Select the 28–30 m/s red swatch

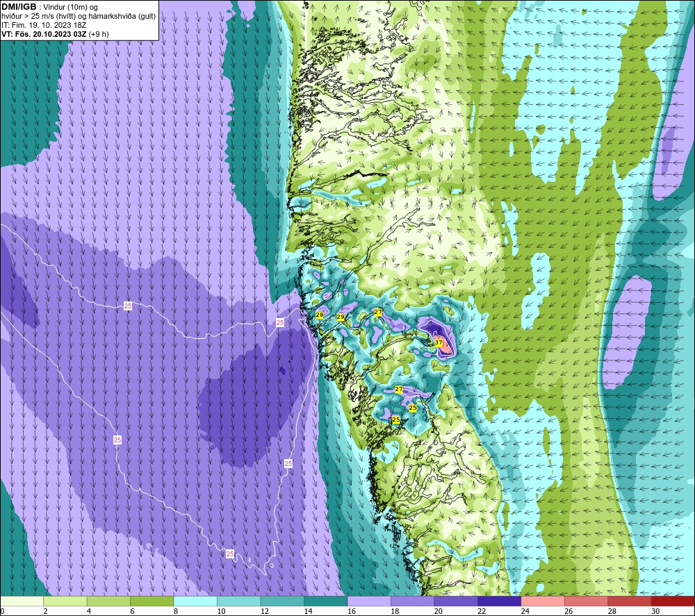(x=630, y=601)
